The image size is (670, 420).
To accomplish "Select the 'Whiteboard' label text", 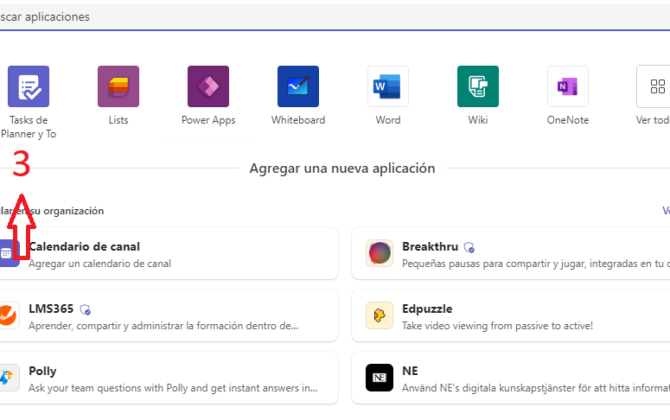I will [x=298, y=120].
